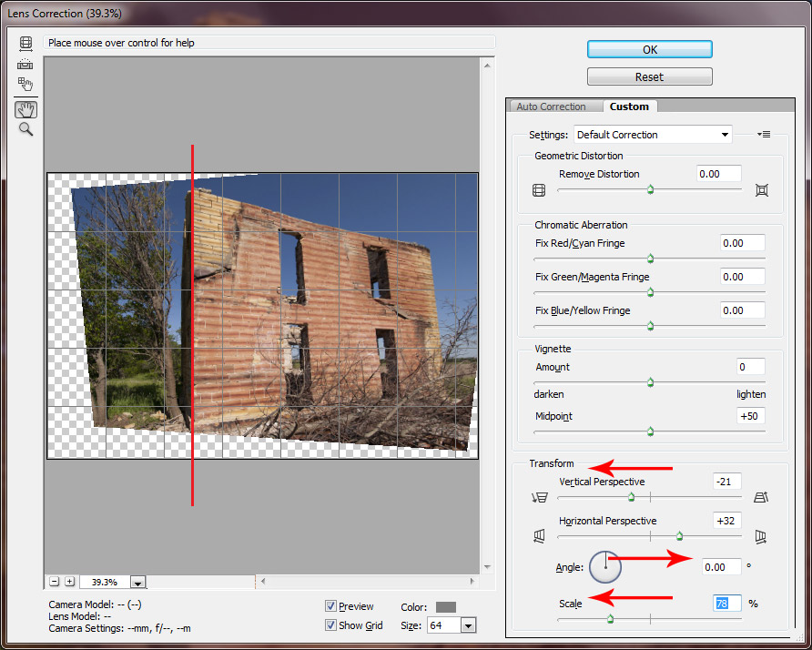
Task: Select the Move Grid tool
Action: tap(25, 85)
